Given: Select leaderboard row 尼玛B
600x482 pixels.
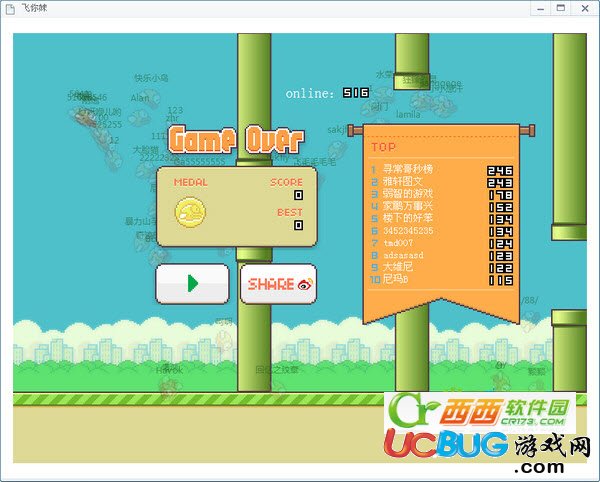Looking at the screenshot, I should coord(442,280).
